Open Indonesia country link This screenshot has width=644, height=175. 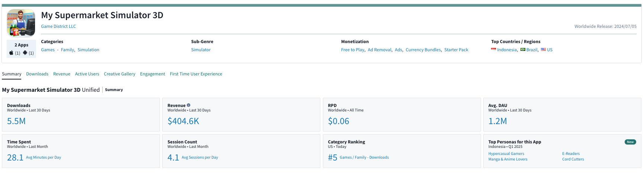(507, 50)
